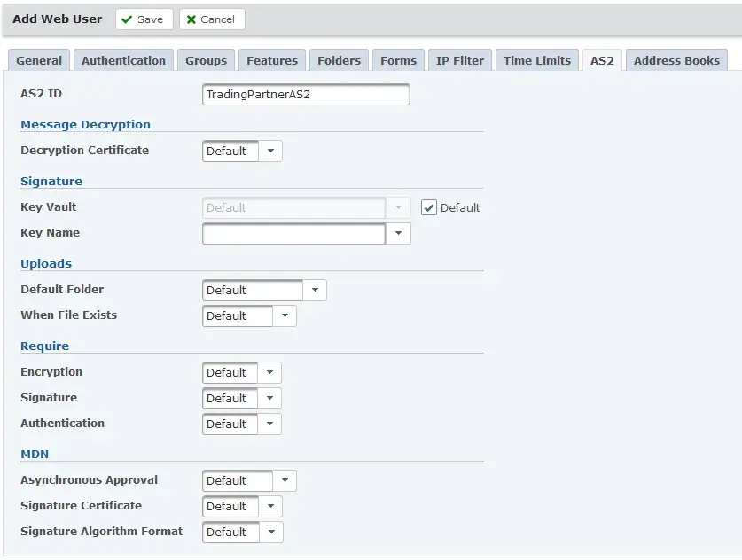
Task: Open the Asynchronous Approval dropdown
Action: coord(285,481)
